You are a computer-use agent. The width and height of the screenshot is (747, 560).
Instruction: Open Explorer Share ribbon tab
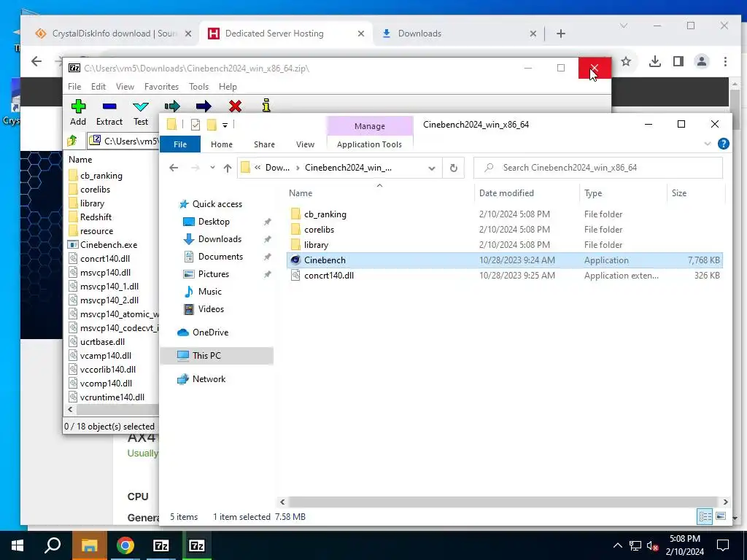click(x=264, y=144)
